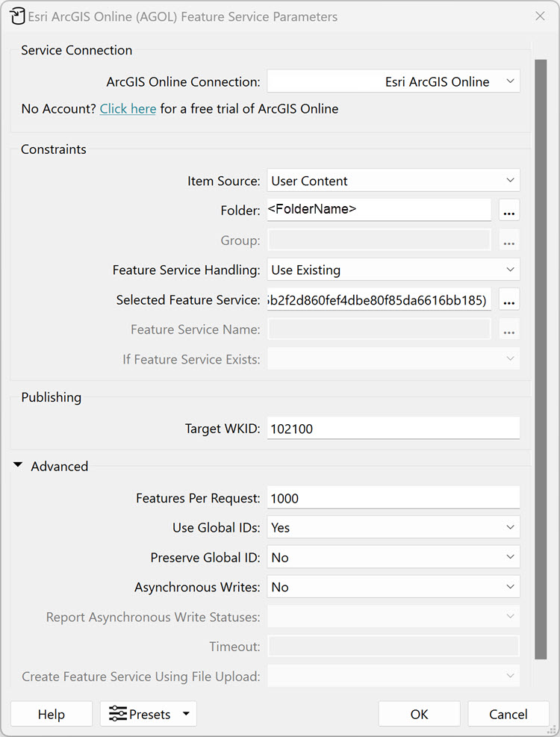Open the Asynchronous Writes dropdown

coord(393,587)
